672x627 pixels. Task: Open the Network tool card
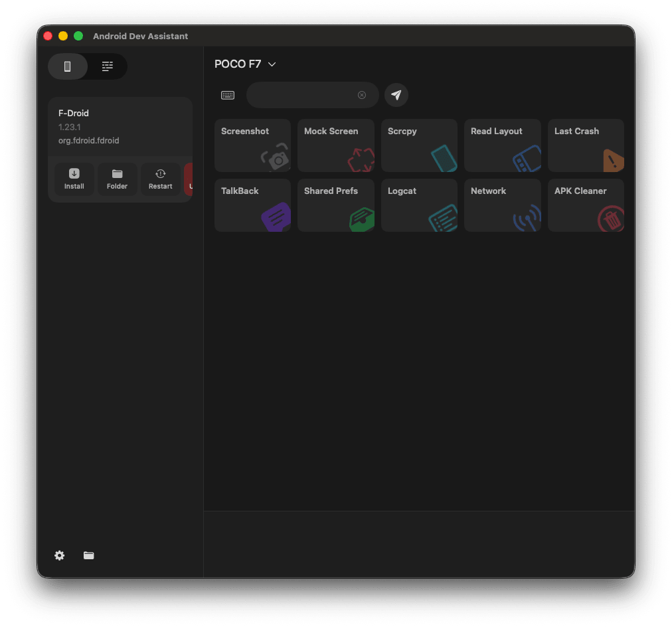coord(502,205)
